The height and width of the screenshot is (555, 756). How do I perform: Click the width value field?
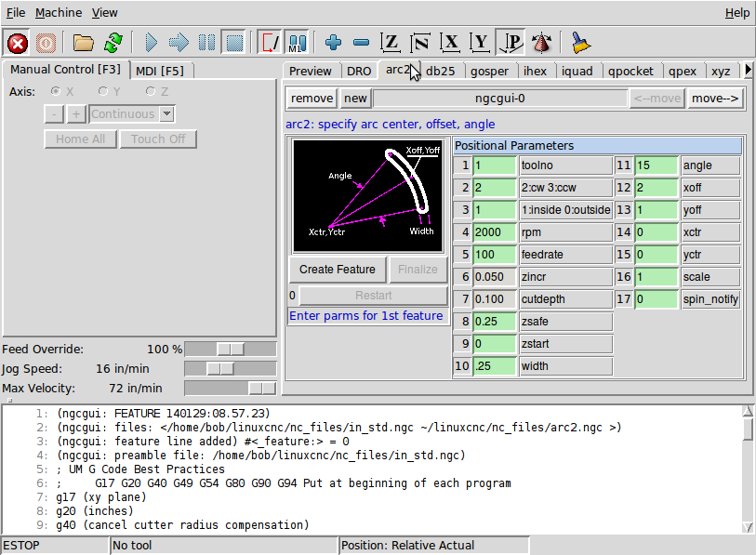tap(494, 366)
